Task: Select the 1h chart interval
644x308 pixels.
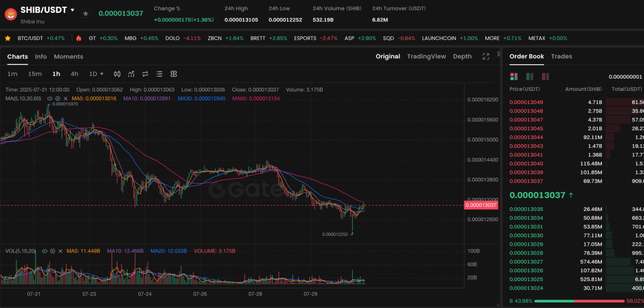Action: coord(56,74)
